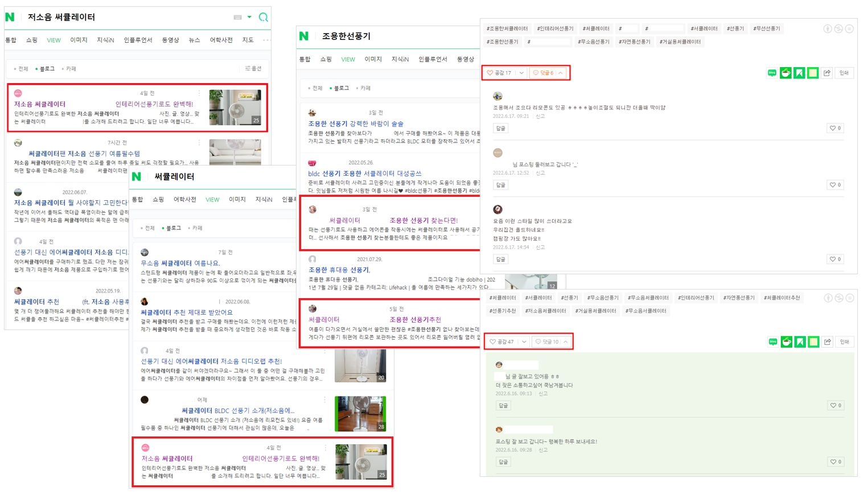Collapse comments with the 댓글 10 chevron
The height and width of the screenshot is (495, 868).
(565, 342)
